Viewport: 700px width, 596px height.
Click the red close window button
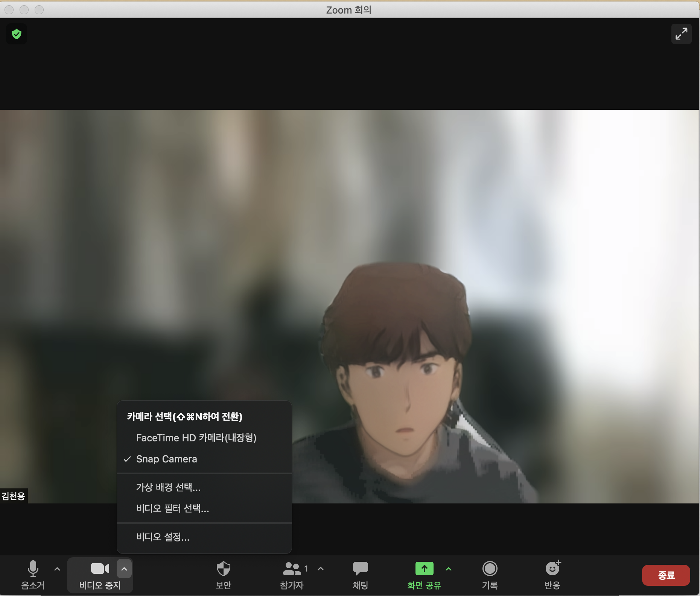coord(9,10)
